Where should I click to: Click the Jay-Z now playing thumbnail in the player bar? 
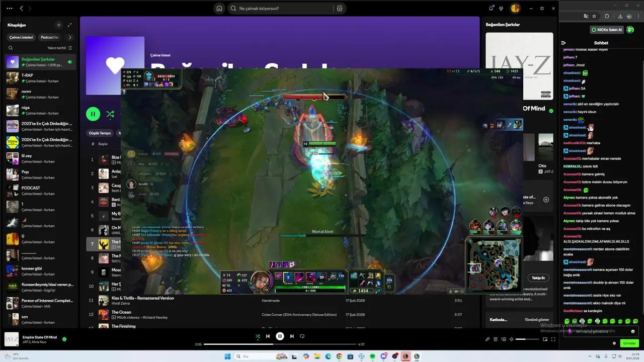click(12, 339)
